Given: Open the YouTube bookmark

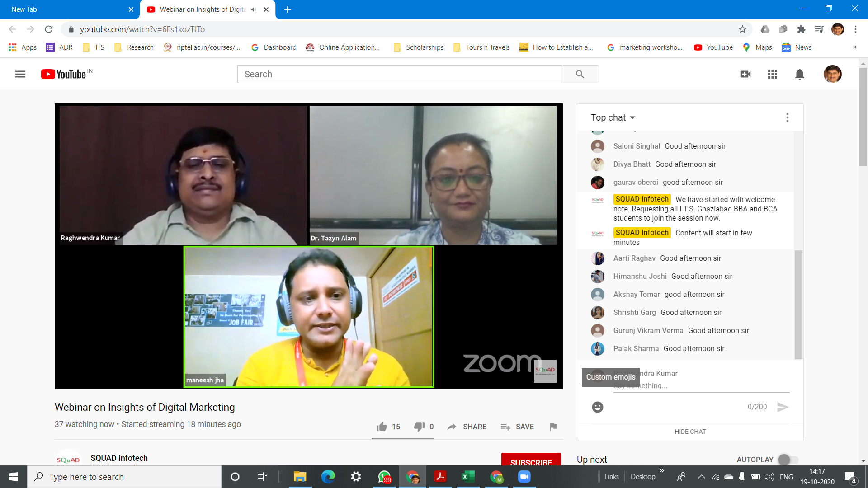Looking at the screenshot, I should tap(713, 47).
